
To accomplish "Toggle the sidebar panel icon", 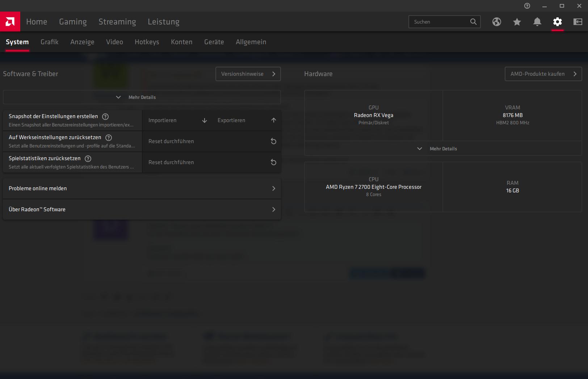I will [578, 22].
